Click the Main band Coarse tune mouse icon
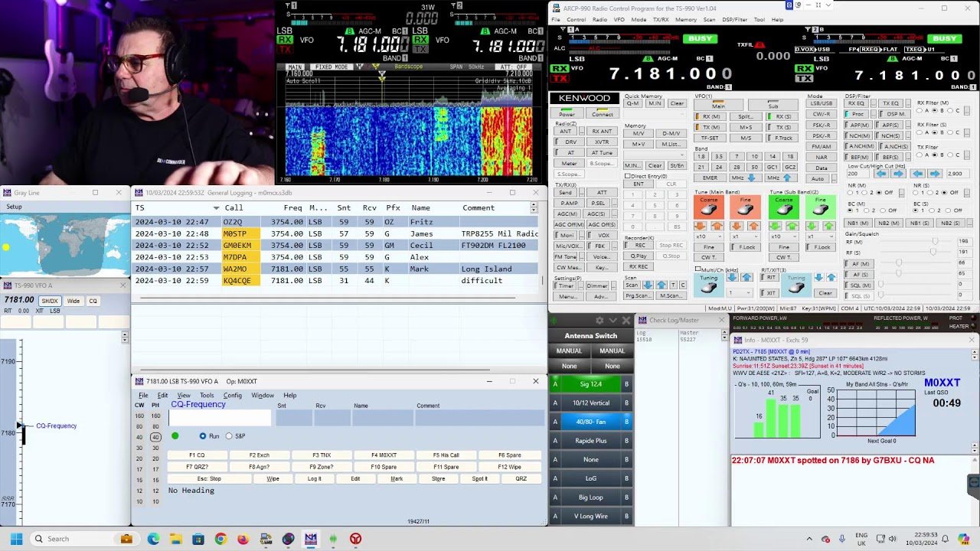 (709, 207)
